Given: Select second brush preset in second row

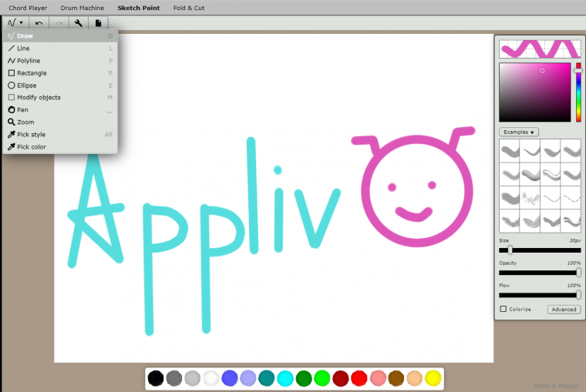Looking at the screenshot, I should pyautogui.click(x=530, y=174).
